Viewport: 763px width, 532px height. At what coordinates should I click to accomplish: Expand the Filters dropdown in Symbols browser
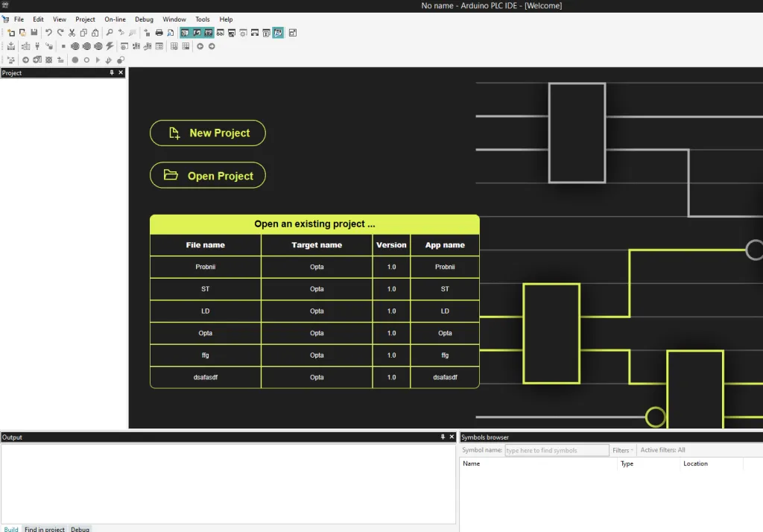coord(623,450)
